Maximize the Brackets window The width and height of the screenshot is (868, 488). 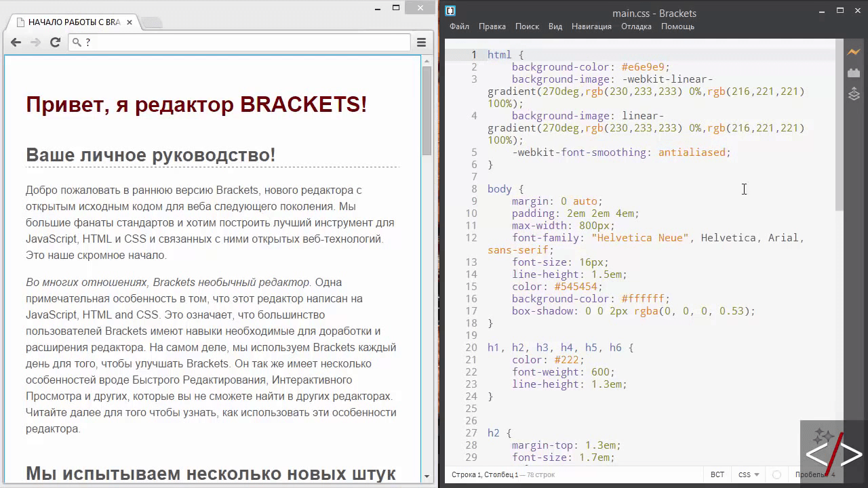(840, 10)
